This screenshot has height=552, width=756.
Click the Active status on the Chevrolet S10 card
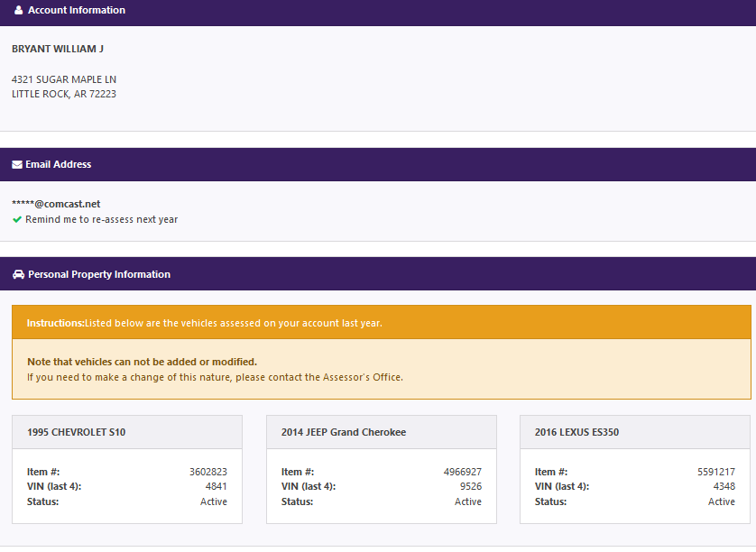coord(214,501)
